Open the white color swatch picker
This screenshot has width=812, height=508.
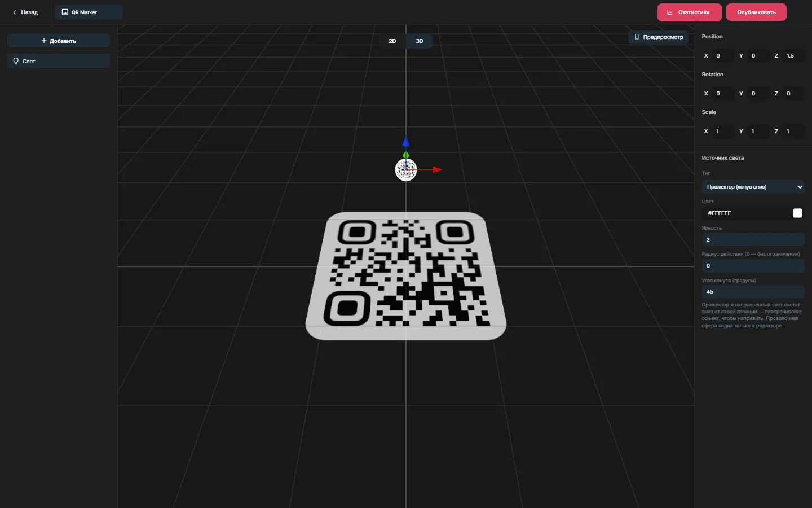(x=797, y=213)
